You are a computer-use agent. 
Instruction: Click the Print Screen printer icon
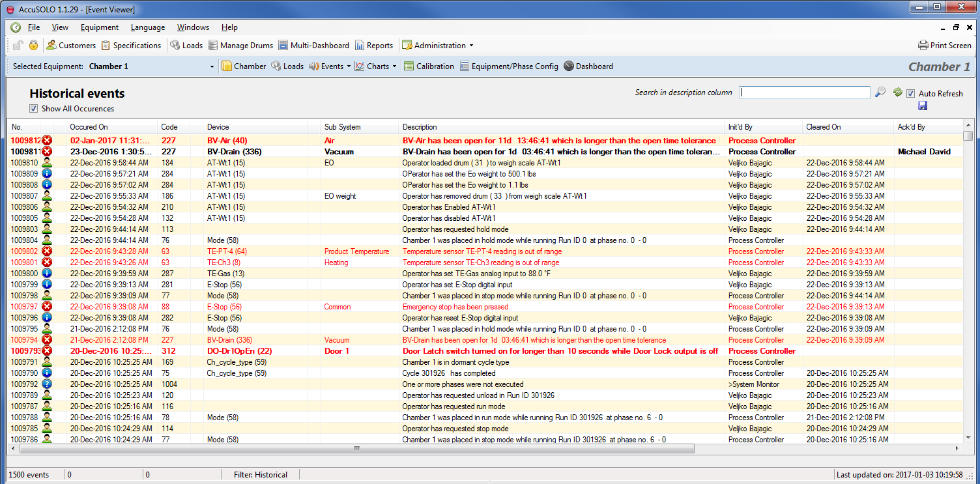pyautogui.click(x=923, y=46)
